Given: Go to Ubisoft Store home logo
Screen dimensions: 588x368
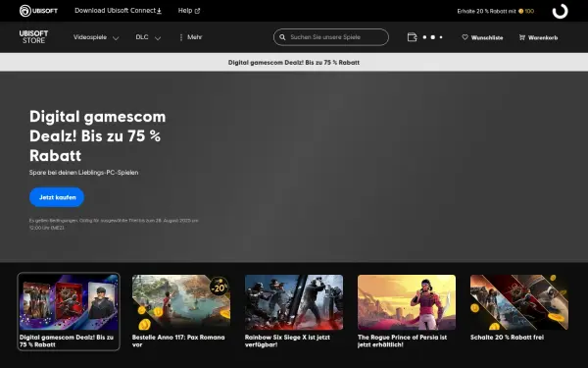Looking at the screenshot, I should pyautogui.click(x=33, y=37).
